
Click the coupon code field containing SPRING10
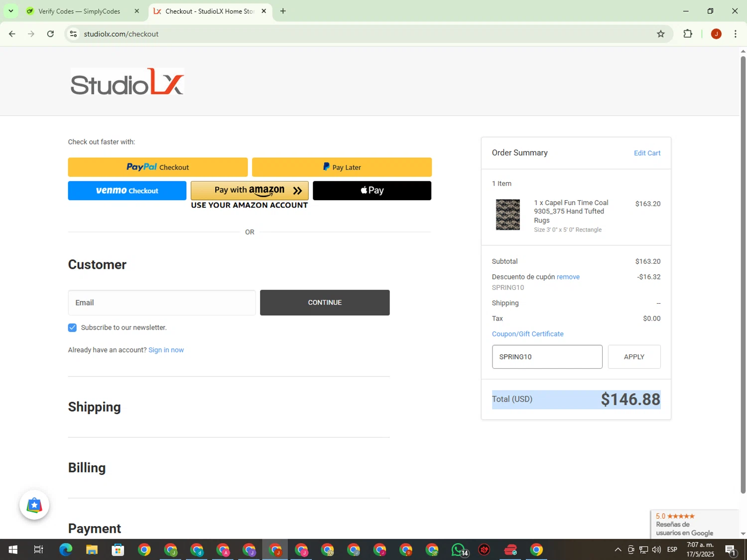point(547,357)
